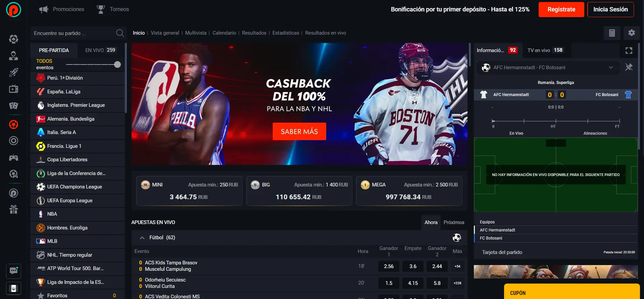Viewport: 644px width, 299px height.
Task: Open the Calendario menu item
Action: (224, 33)
